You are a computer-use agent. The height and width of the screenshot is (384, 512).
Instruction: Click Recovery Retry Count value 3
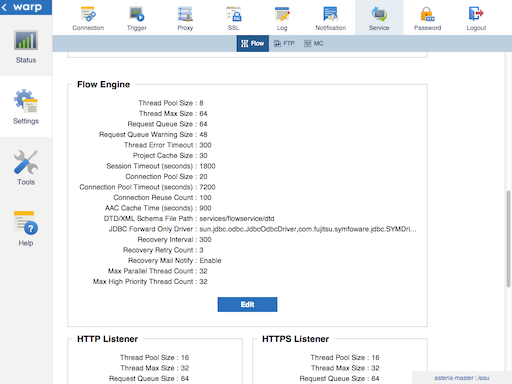[201, 250]
